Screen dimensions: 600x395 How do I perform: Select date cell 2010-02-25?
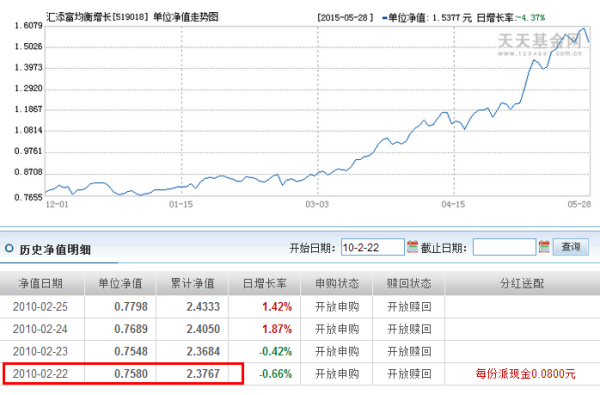pyautogui.click(x=40, y=307)
